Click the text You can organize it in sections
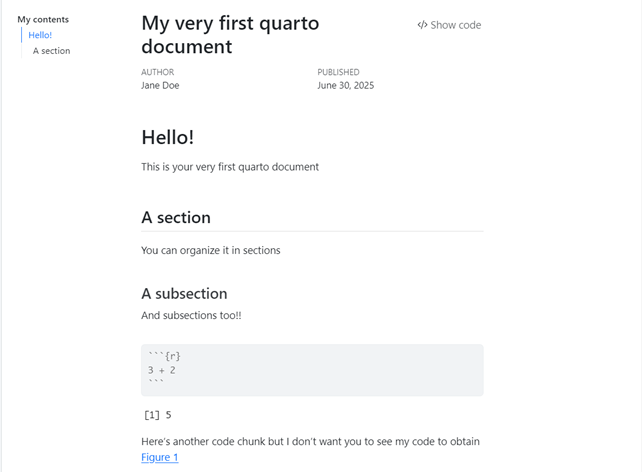 211,250
